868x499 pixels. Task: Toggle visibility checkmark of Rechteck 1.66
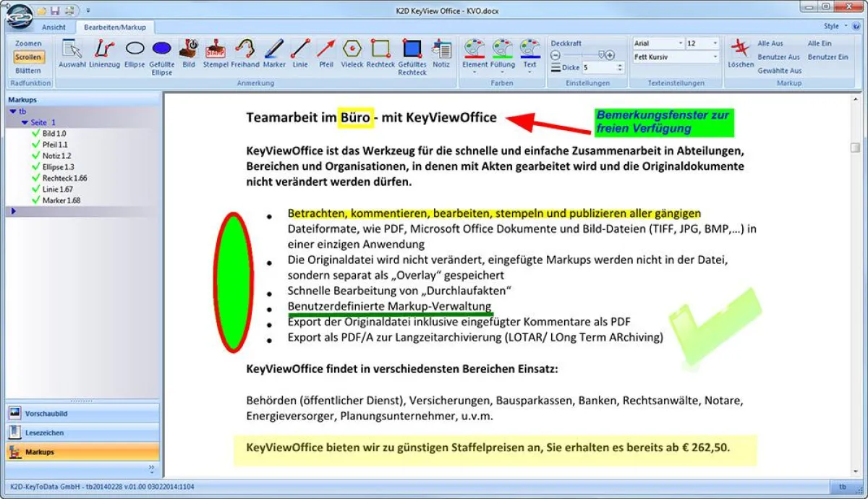click(35, 177)
